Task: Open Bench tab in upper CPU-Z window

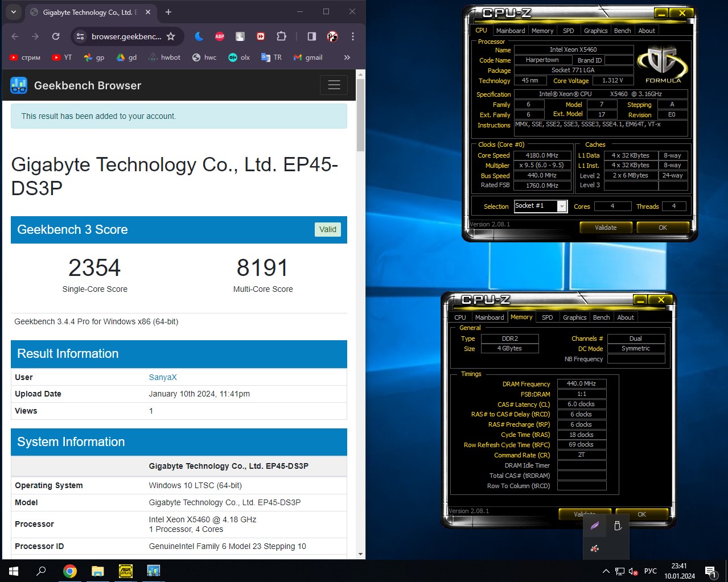Action: [622, 31]
